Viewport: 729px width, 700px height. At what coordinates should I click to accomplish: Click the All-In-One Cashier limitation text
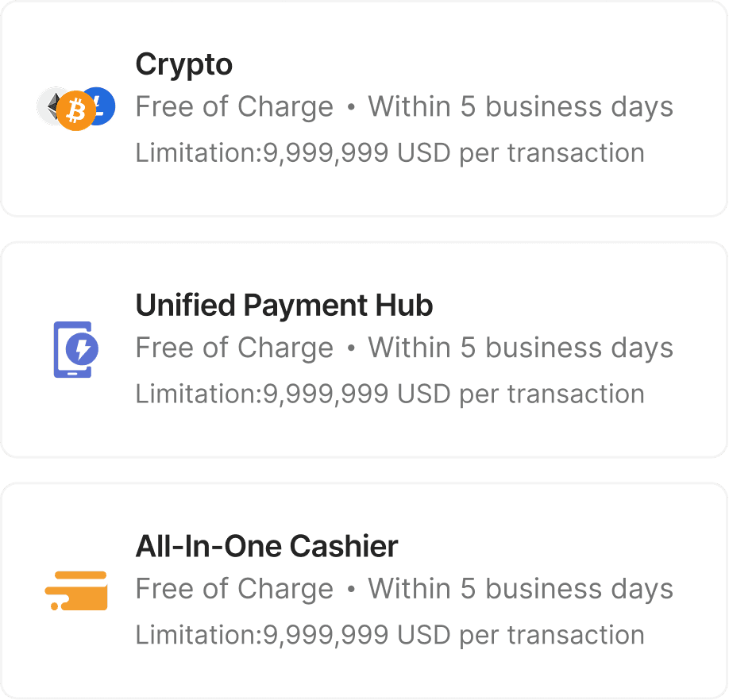pos(390,635)
